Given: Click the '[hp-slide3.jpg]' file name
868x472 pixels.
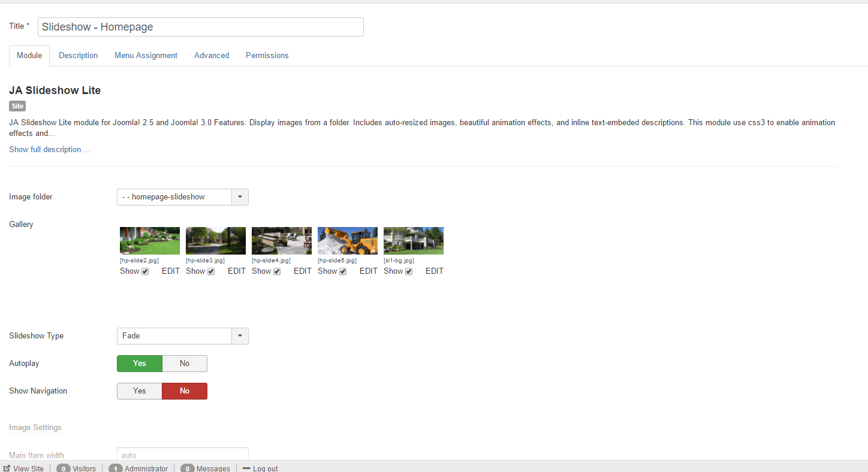Looking at the screenshot, I should [x=205, y=261].
